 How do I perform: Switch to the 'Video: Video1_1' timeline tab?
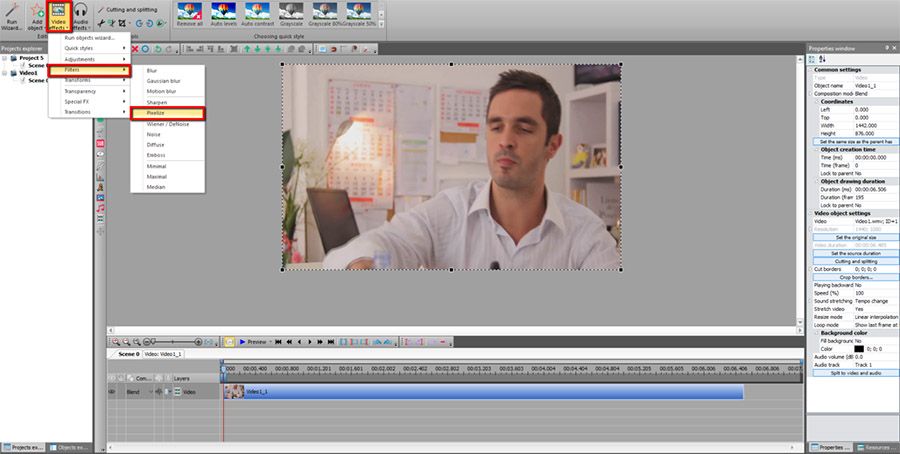pos(162,354)
